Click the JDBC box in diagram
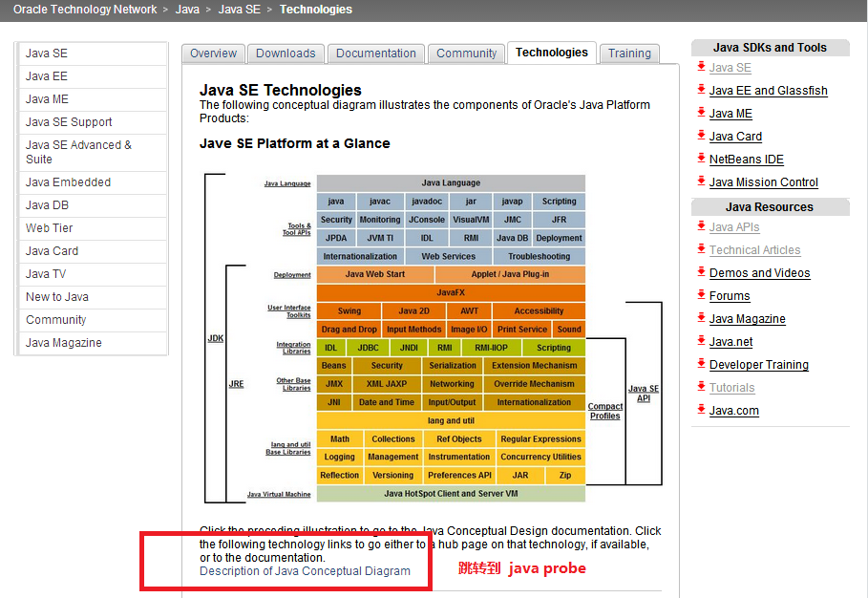 coord(368,348)
